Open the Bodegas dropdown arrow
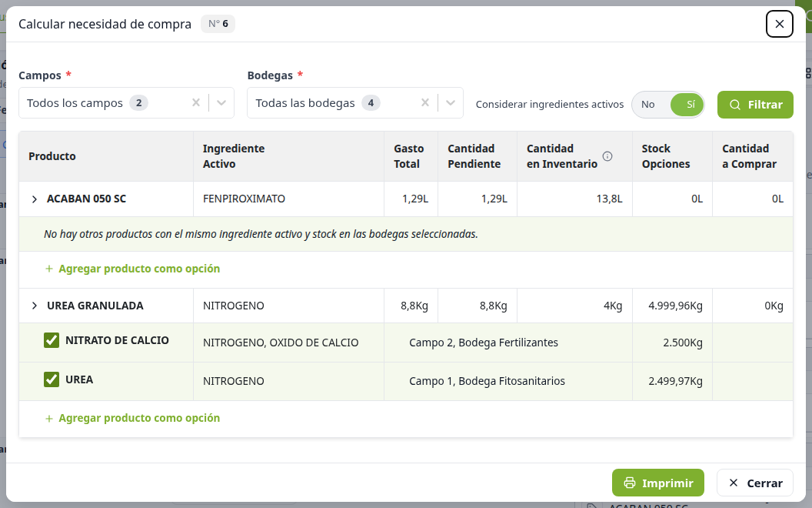812x508 pixels. point(451,102)
